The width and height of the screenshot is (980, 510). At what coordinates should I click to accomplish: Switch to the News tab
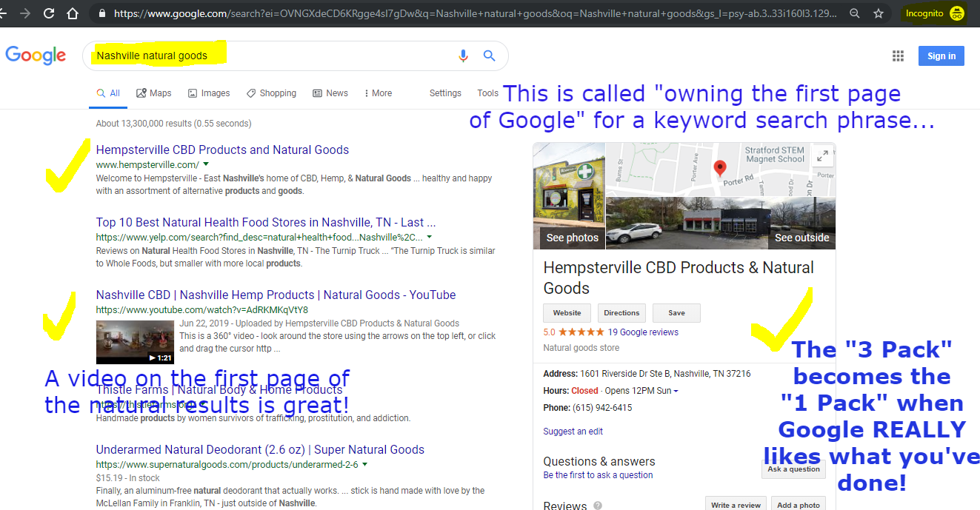[x=330, y=93]
